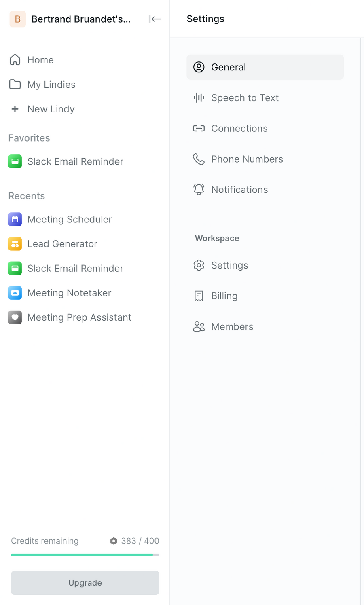Click the My Lindies folder icon

(x=15, y=84)
